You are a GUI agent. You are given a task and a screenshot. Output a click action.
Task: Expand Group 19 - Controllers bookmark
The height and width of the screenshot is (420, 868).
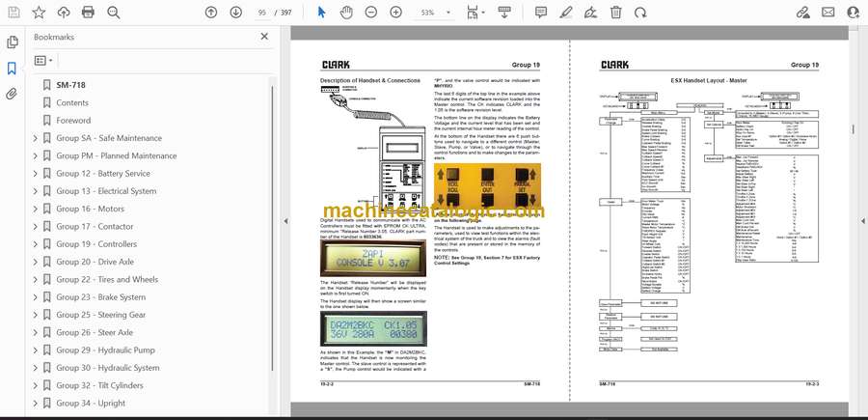[36, 244]
